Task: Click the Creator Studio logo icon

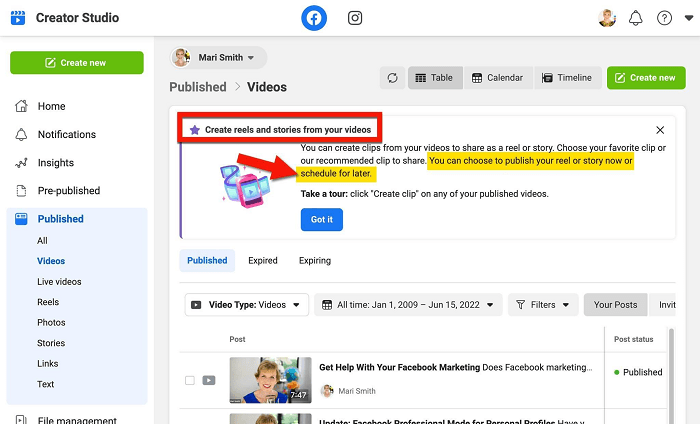Action: point(18,18)
